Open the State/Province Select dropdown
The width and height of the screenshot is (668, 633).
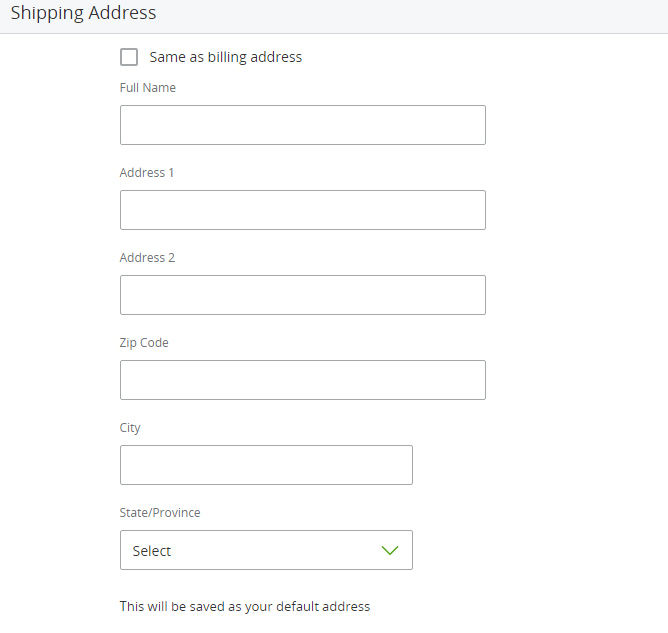(x=266, y=550)
